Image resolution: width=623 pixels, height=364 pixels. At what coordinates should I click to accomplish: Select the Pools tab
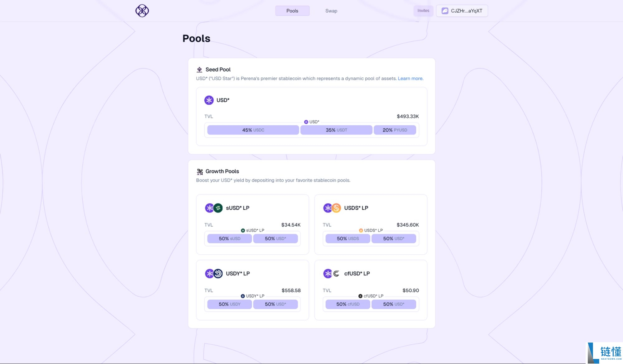pyautogui.click(x=292, y=11)
